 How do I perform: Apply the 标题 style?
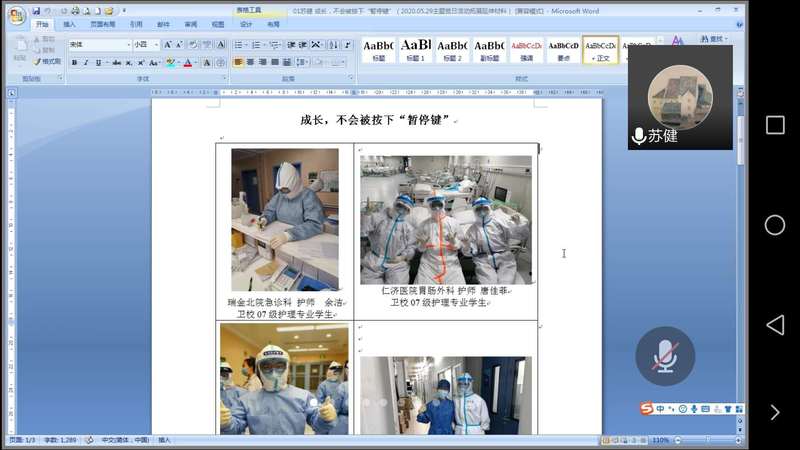point(379,50)
